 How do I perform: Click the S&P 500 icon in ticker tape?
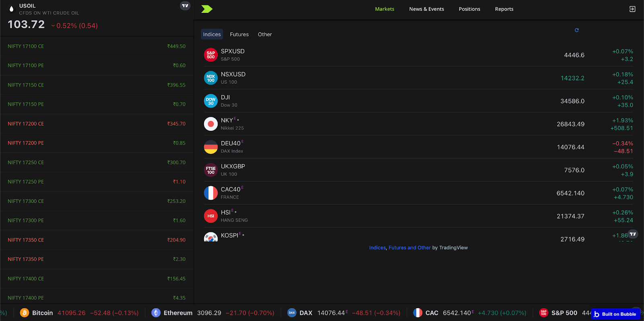pos(543,313)
